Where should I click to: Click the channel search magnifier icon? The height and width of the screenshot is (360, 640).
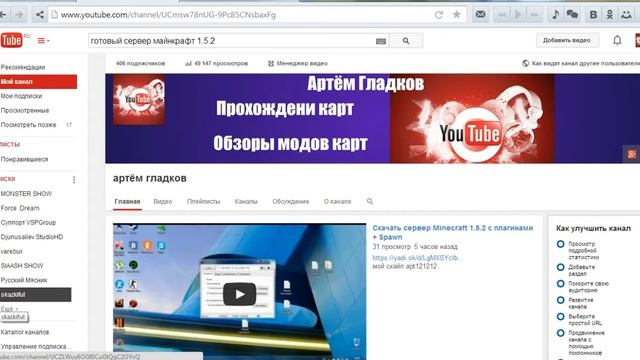click(370, 201)
